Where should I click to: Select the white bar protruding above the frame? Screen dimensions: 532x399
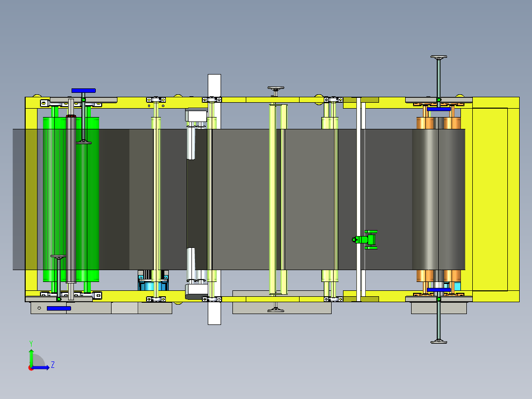214,85
